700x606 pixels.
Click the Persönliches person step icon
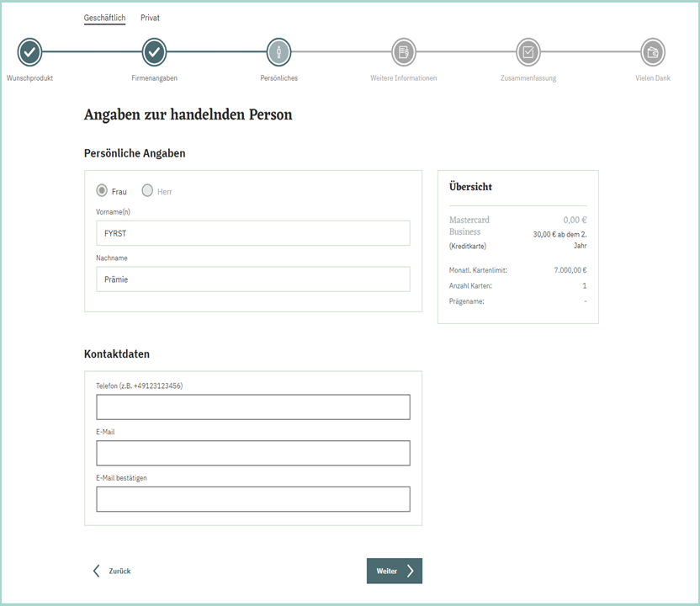(x=278, y=52)
